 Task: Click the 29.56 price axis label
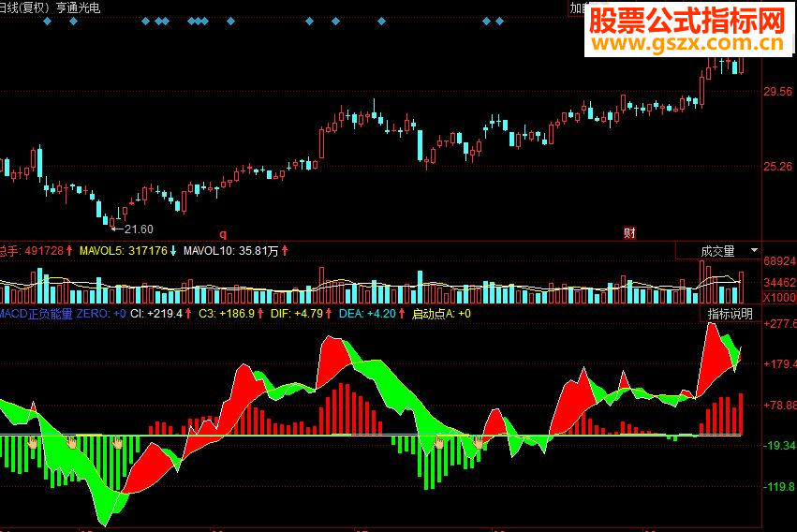[777, 92]
